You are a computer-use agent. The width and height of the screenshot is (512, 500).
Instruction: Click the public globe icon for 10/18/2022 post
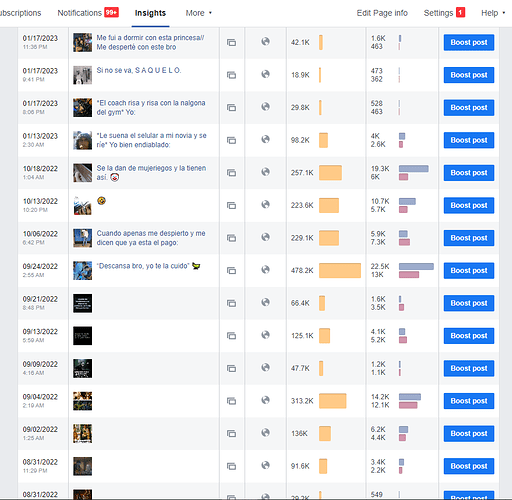(265, 172)
